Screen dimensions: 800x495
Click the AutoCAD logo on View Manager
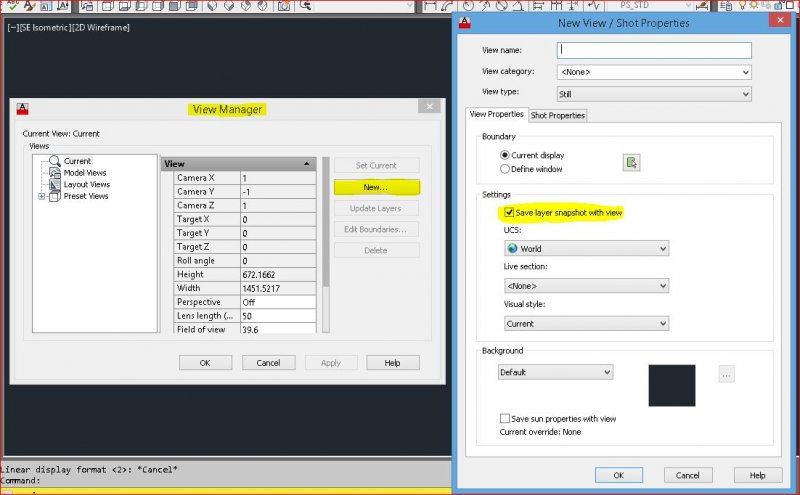point(22,108)
